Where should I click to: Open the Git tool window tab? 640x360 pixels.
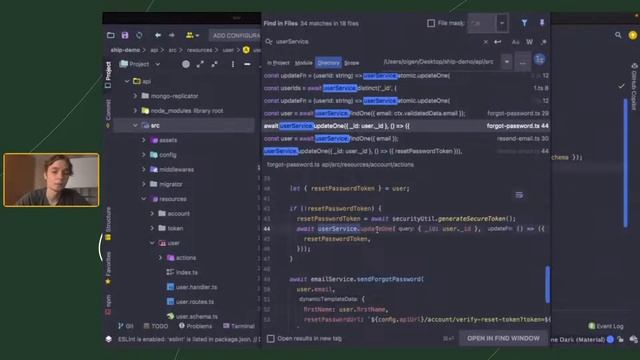(x=126, y=326)
